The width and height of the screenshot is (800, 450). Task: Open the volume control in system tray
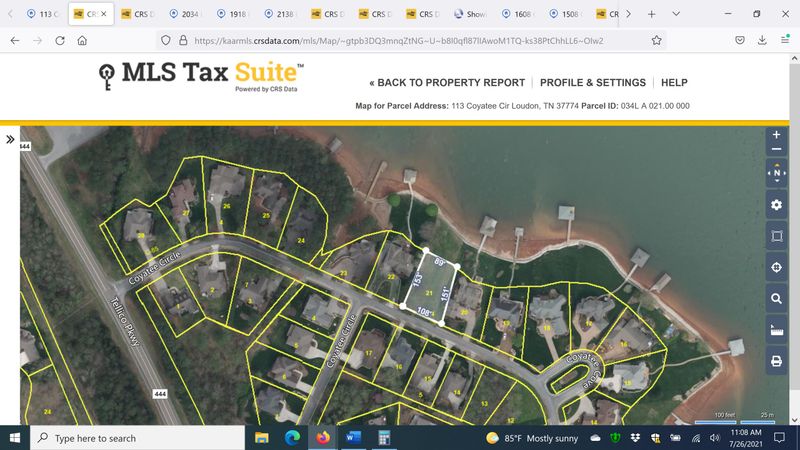pos(715,438)
